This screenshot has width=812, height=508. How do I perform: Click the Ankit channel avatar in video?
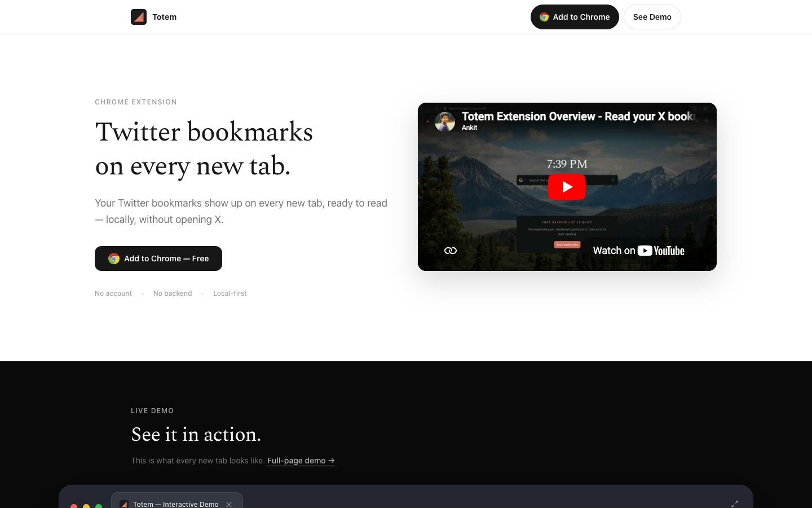(x=445, y=121)
